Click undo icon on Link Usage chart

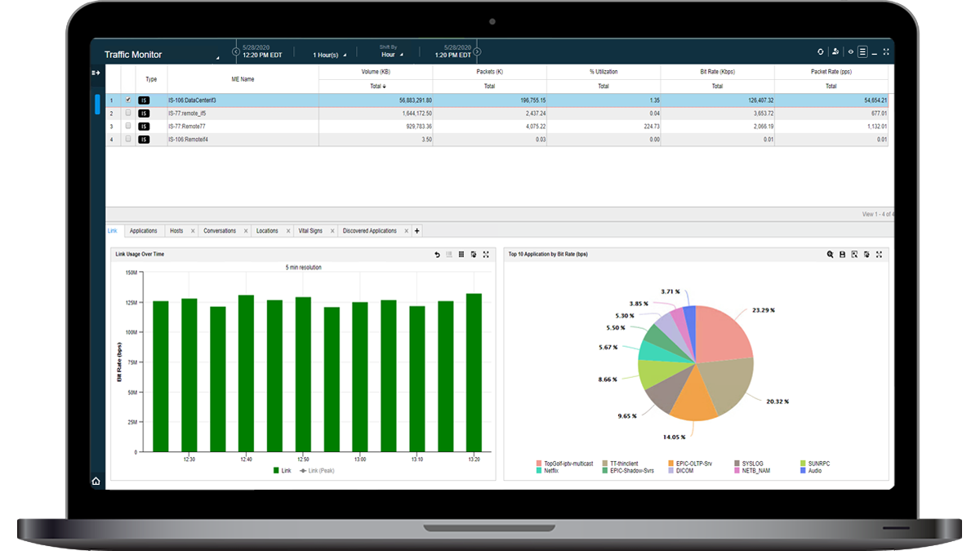click(x=437, y=255)
